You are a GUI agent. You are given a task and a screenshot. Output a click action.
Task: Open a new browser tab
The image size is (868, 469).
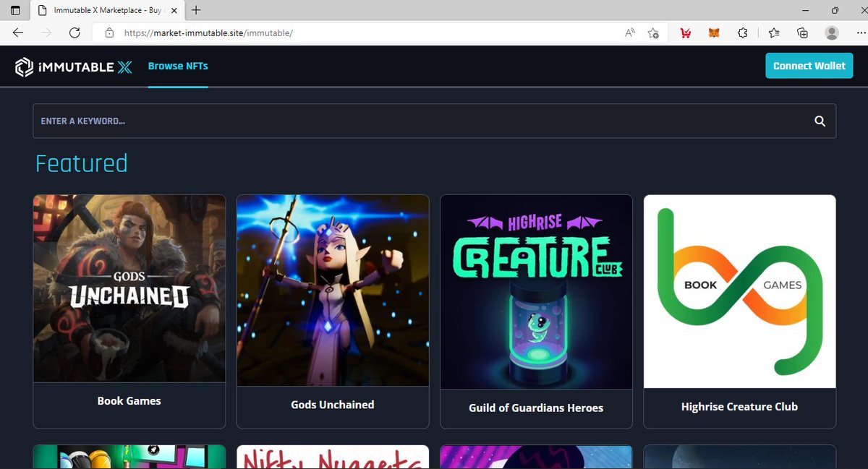(196, 10)
